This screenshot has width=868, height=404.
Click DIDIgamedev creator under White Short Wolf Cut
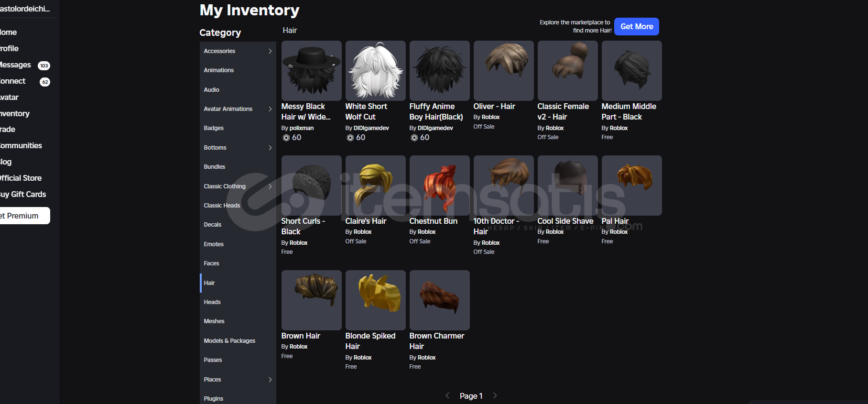pos(371,128)
